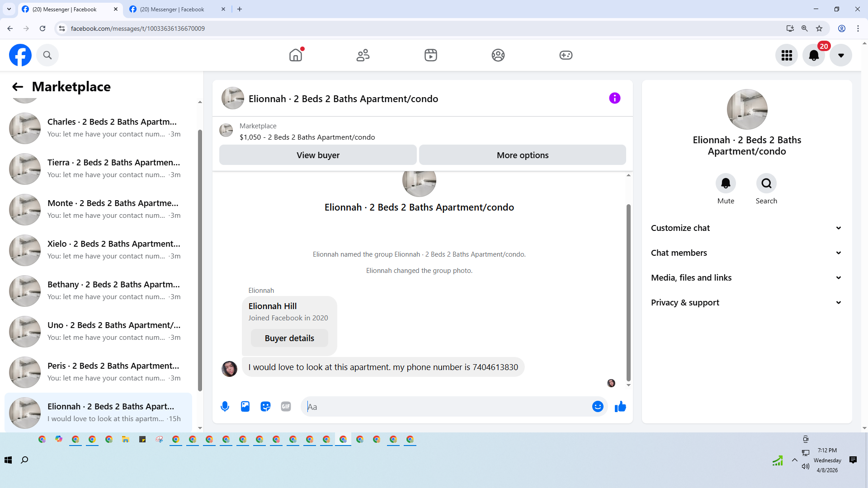Open the notifications bell
Screen dimensions: 868x488
pos(813,55)
